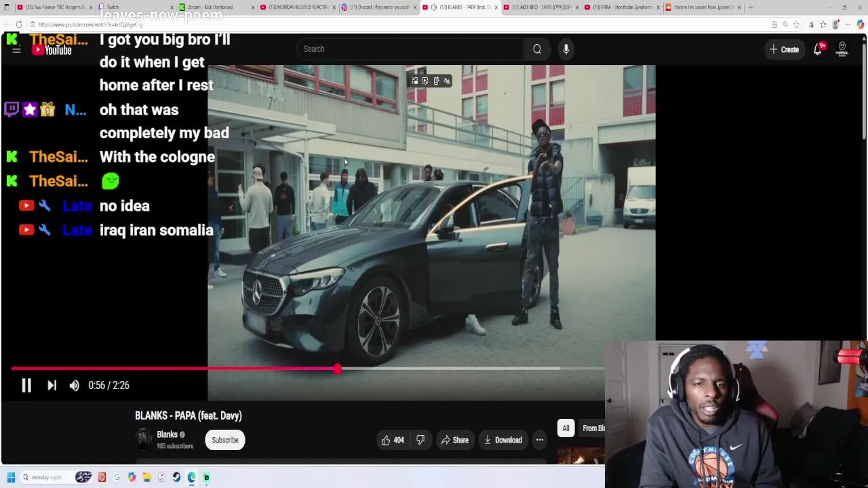Open File Explorer from taskbar
This screenshot has width=868, height=488.
coord(146,477)
